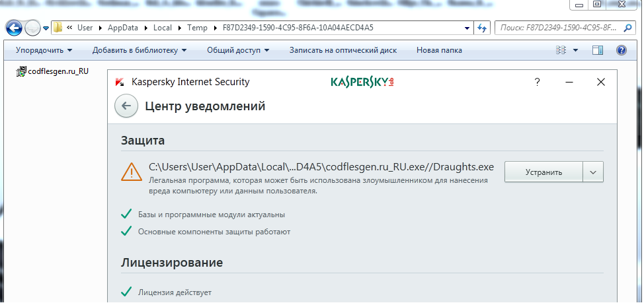
Task: Click the orange warning triangle icon
Action: (132, 172)
